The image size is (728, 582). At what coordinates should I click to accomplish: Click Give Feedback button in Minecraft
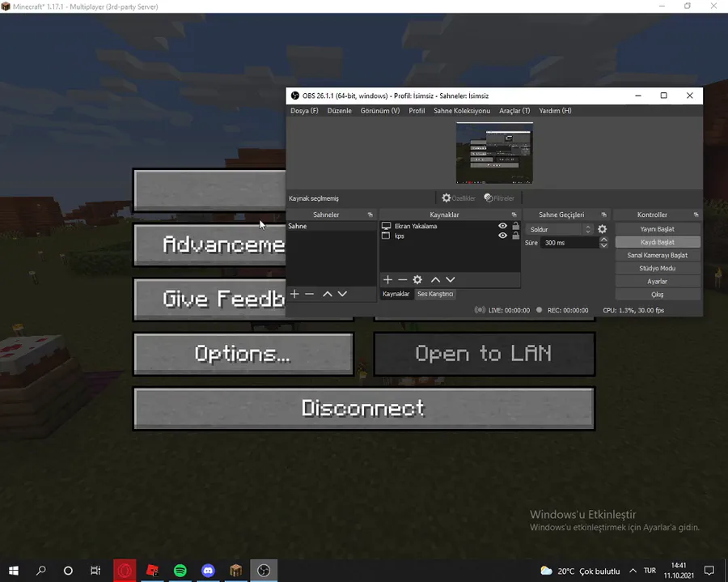(210, 299)
